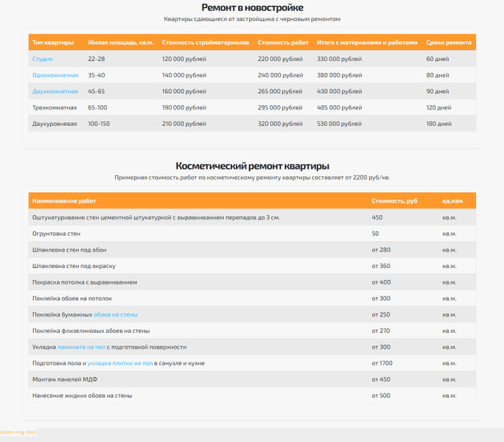Click the Стоимость стройматериалов column header
Viewport: 504px width, 442px height.
coord(206,43)
